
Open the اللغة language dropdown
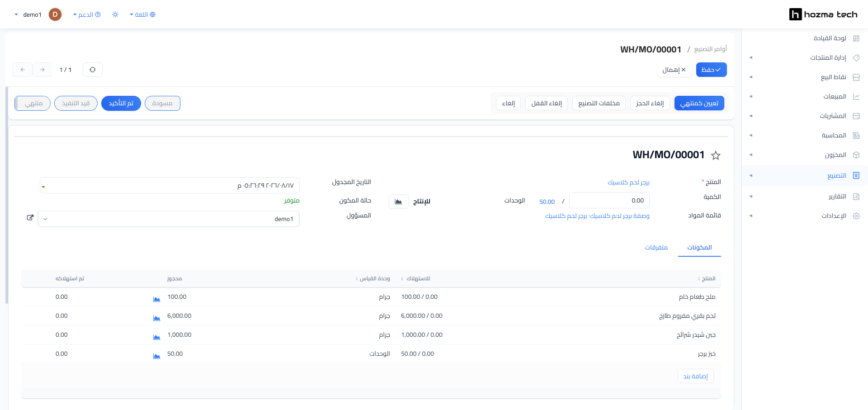pyautogui.click(x=142, y=14)
